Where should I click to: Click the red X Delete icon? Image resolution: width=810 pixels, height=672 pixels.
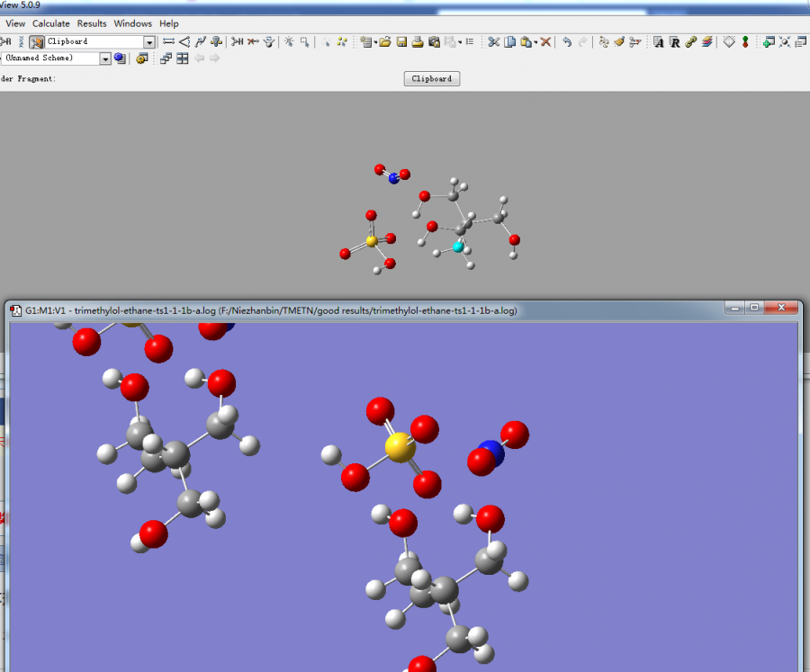point(545,41)
